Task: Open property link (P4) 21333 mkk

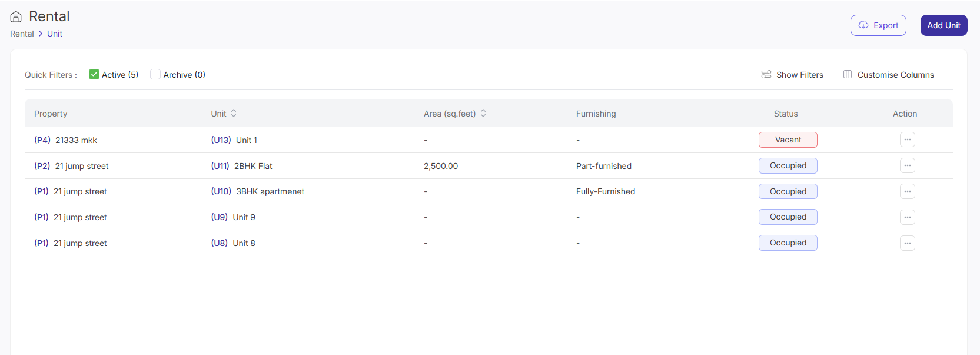Action: [65, 140]
